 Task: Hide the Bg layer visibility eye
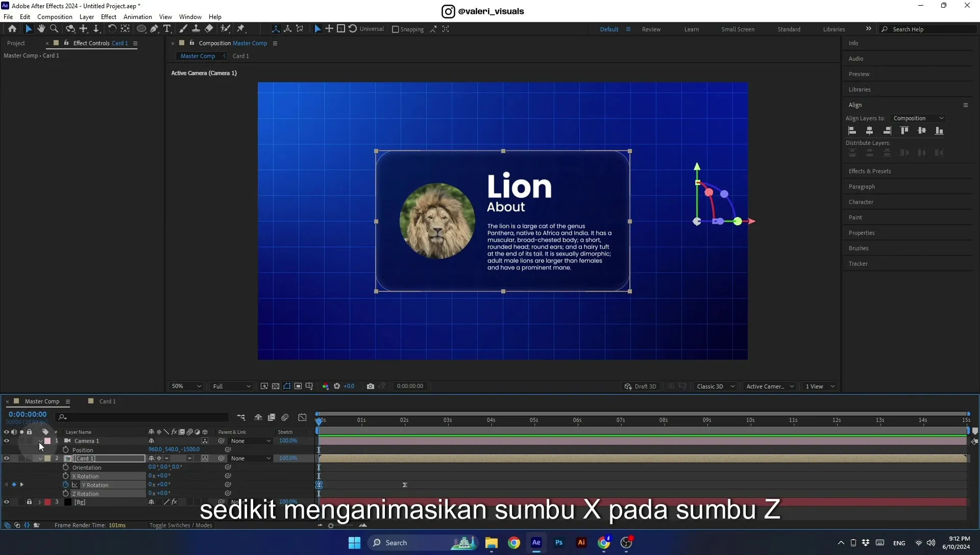(7, 502)
